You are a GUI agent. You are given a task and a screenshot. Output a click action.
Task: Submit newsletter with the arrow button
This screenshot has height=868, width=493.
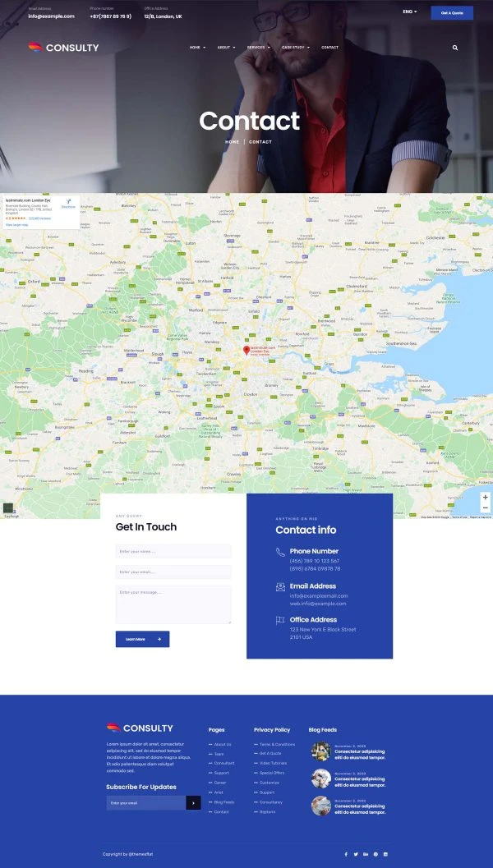coord(193,802)
